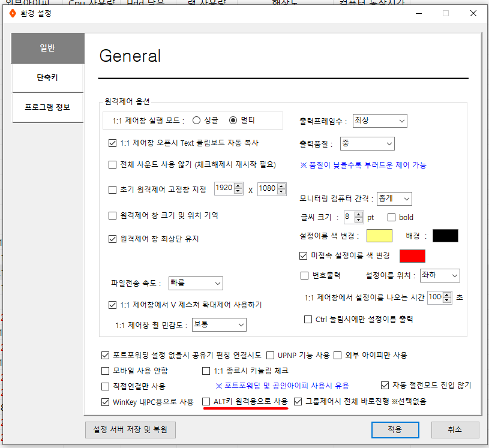Open the 모니터링 컴퓨터 간격 dropdown
This screenshot has width=489, height=448.
click(394, 199)
